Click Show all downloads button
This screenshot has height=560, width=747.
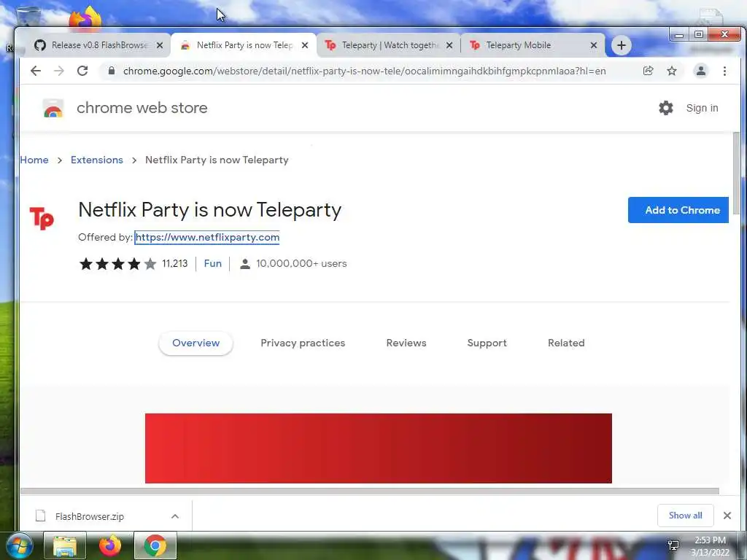coord(685,516)
